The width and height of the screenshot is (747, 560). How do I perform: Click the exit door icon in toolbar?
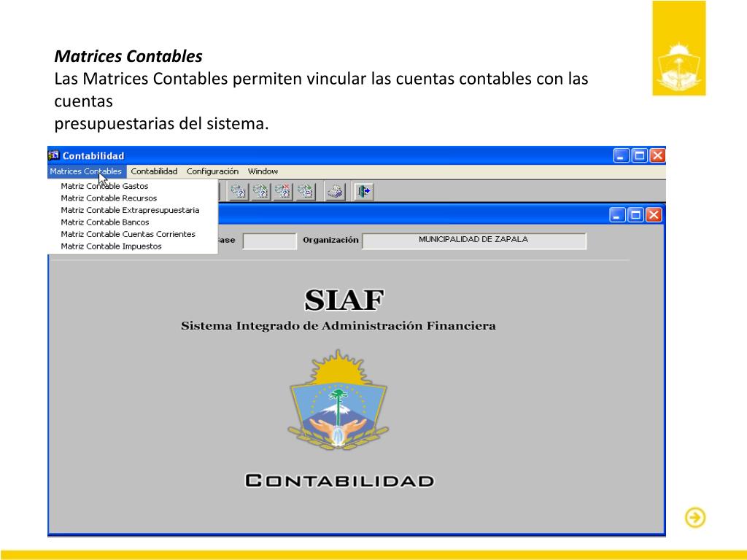364,192
